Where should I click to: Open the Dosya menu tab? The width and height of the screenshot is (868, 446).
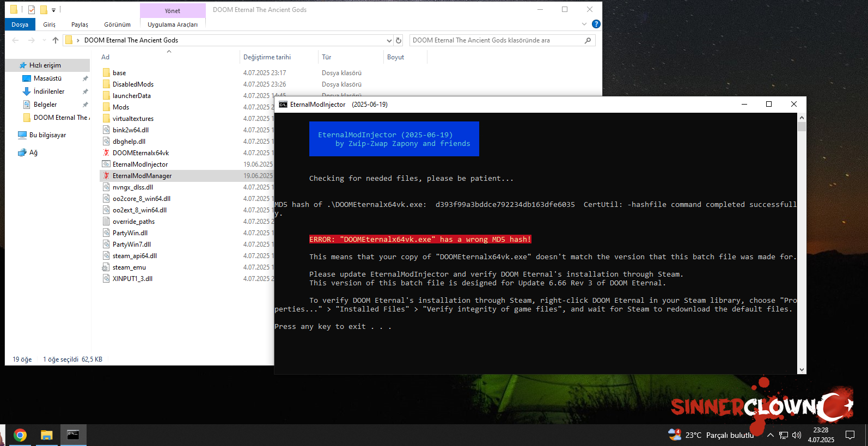(x=20, y=25)
